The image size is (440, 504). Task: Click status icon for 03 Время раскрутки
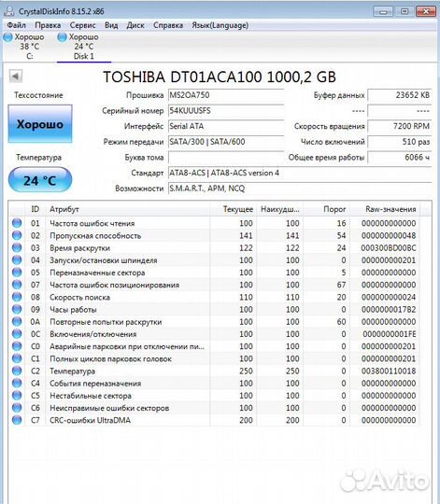[x=17, y=248]
